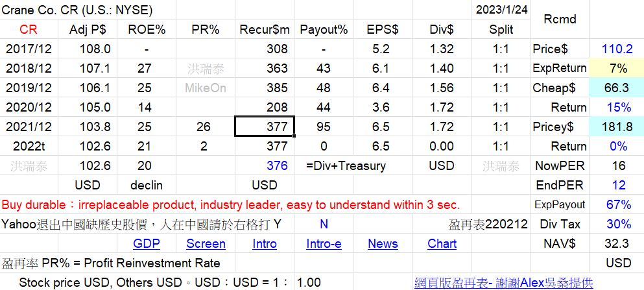
Task: Select the 2017/12 row label
Action: point(29,49)
